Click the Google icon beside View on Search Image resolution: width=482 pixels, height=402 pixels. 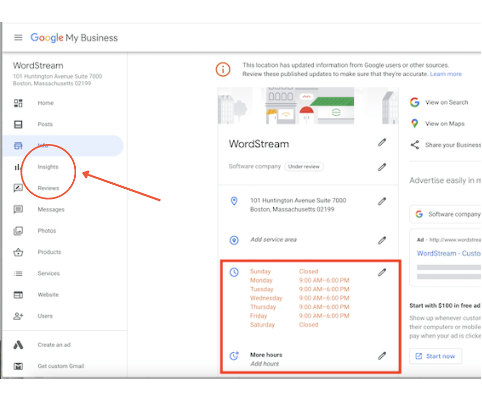pos(415,102)
